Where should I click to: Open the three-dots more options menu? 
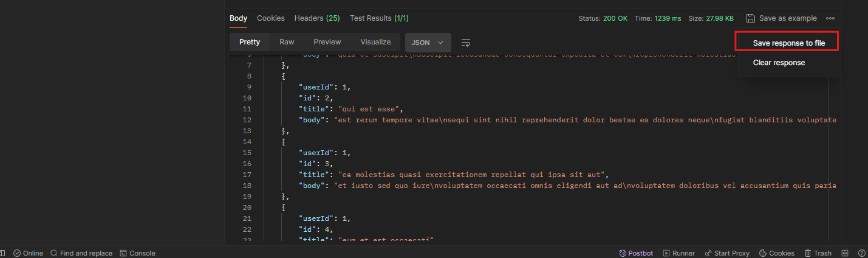pos(830,18)
